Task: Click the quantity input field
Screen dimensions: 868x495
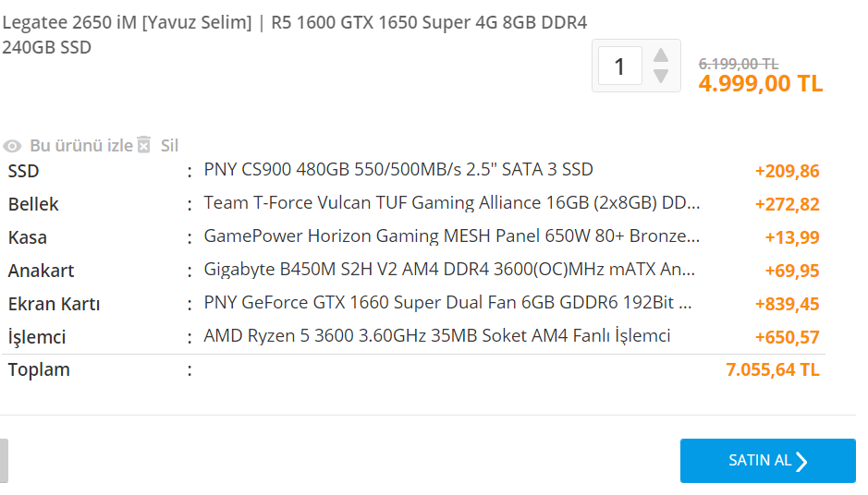Action: [619, 66]
